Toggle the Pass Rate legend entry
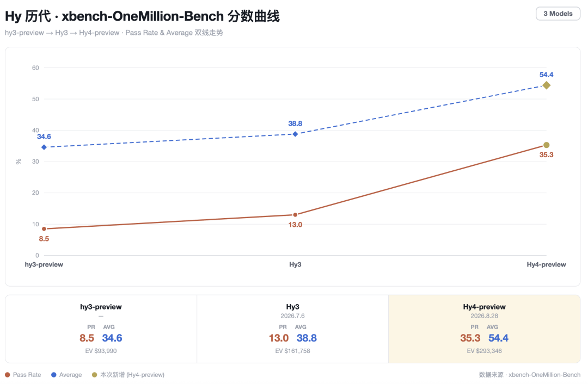The height and width of the screenshot is (384, 588). point(23,375)
